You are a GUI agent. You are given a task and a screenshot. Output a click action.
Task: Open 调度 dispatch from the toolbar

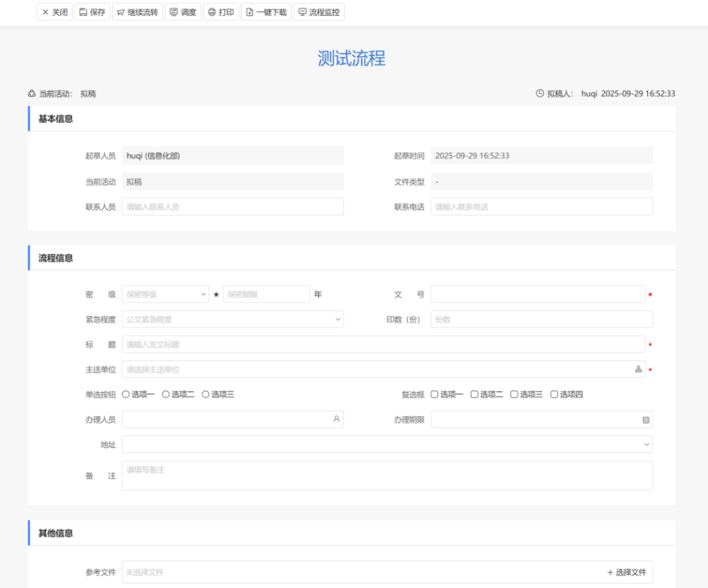183,13
